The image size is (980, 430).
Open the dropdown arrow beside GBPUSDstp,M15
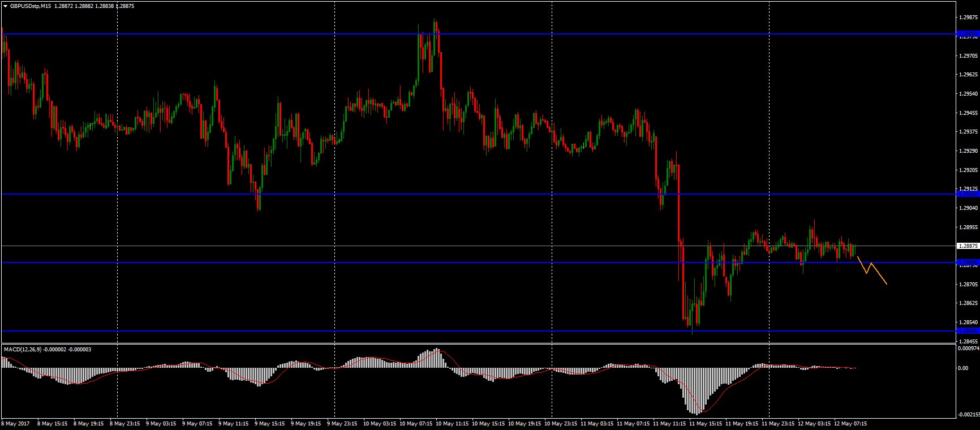point(5,6)
